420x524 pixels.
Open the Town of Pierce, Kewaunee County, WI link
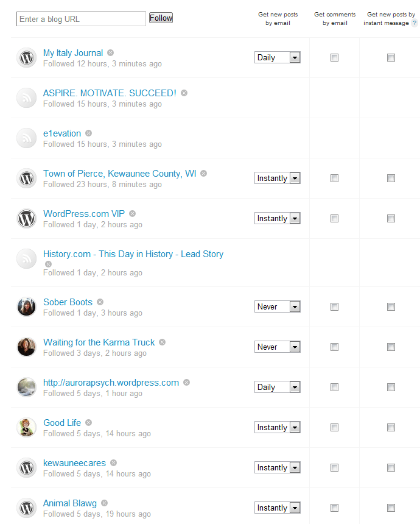tap(120, 174)
